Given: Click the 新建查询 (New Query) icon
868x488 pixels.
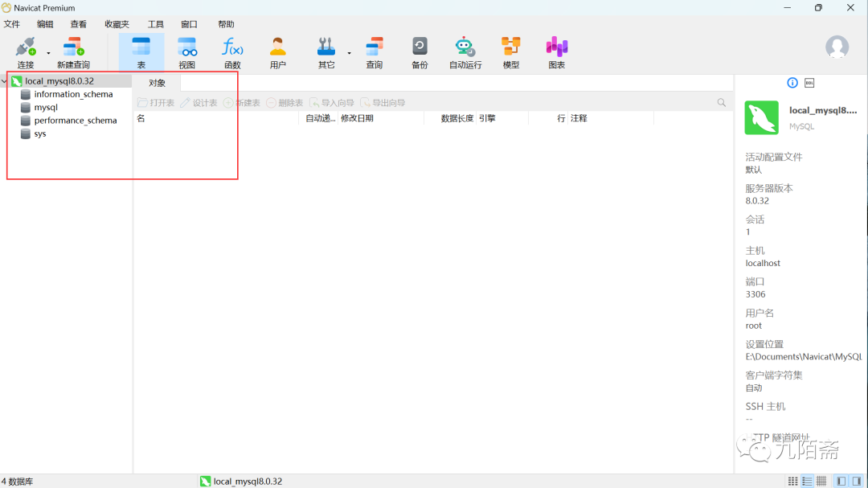Looking at the screenshot, I should click(73, 52).
